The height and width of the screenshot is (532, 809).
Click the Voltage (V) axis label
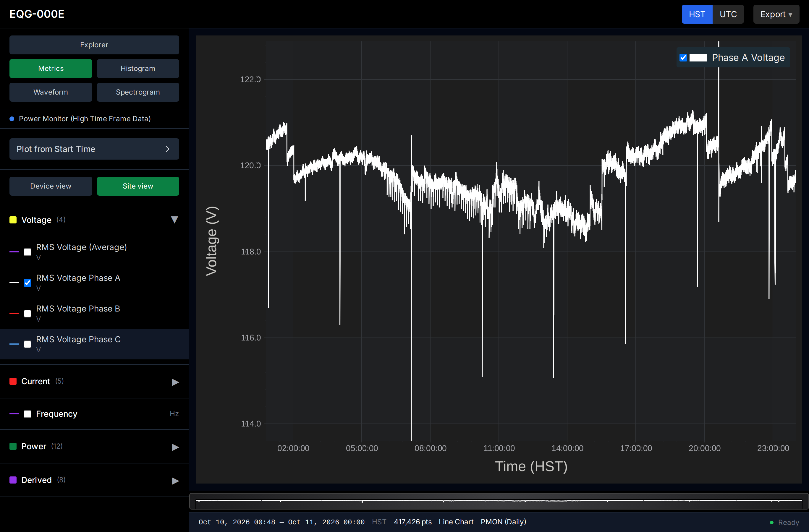pyautogui.click(x=211, y=241)
